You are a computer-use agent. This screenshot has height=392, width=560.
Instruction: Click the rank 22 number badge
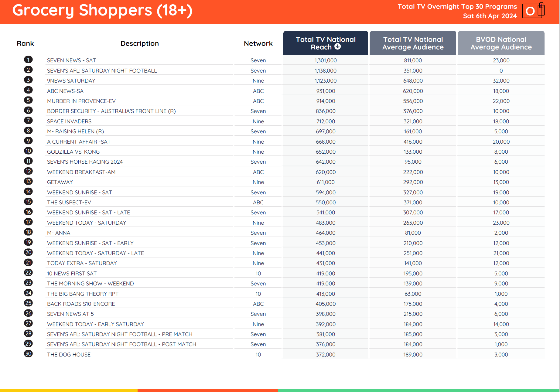pyautogui.click(x=28, y=273)
